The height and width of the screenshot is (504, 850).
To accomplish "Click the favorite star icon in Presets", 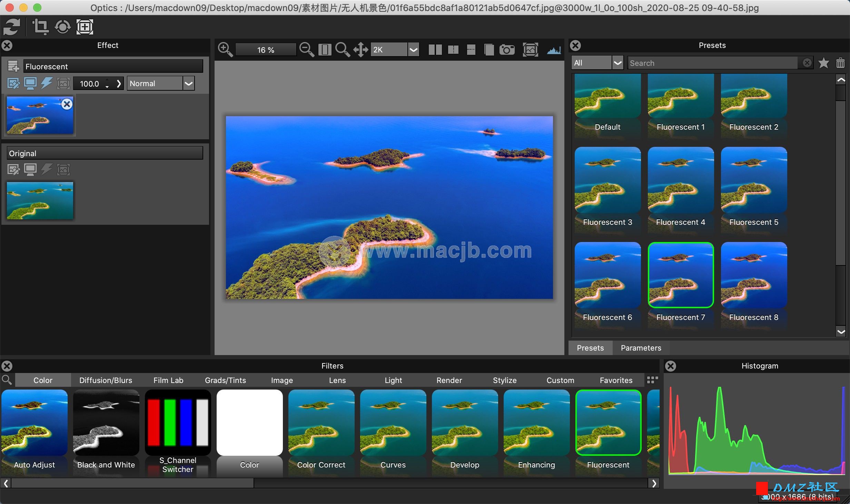I will [x=824, y=63].
